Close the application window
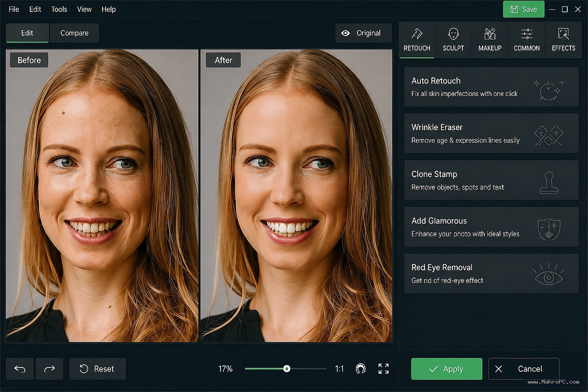This screenshot has height=392, width=588. (x=578, y=9)
